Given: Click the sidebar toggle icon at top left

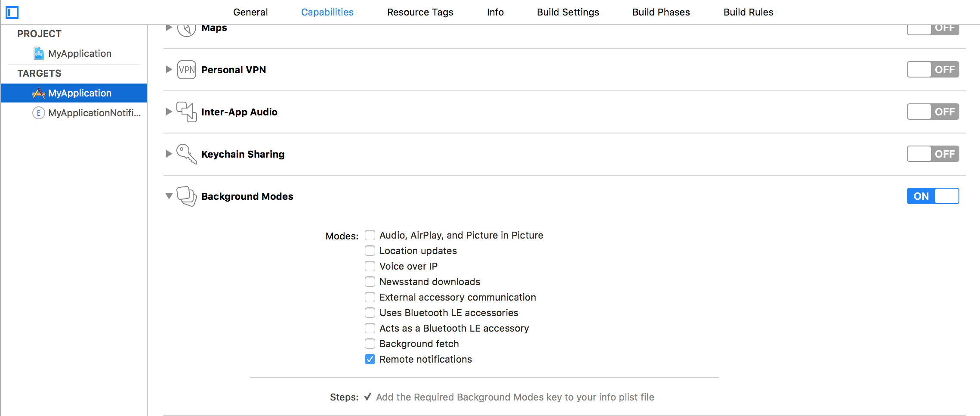Looking at the screenshot, I should [x=12, y=12].
